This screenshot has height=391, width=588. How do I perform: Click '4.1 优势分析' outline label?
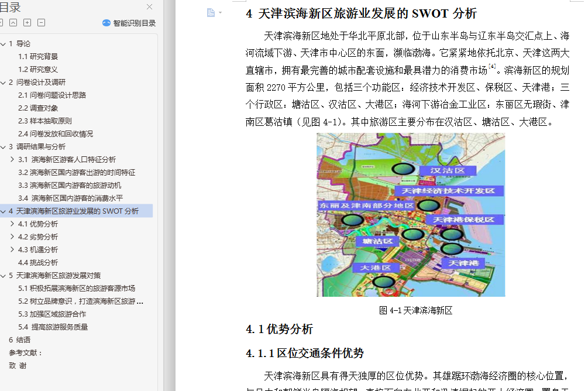tap(38, 224)
